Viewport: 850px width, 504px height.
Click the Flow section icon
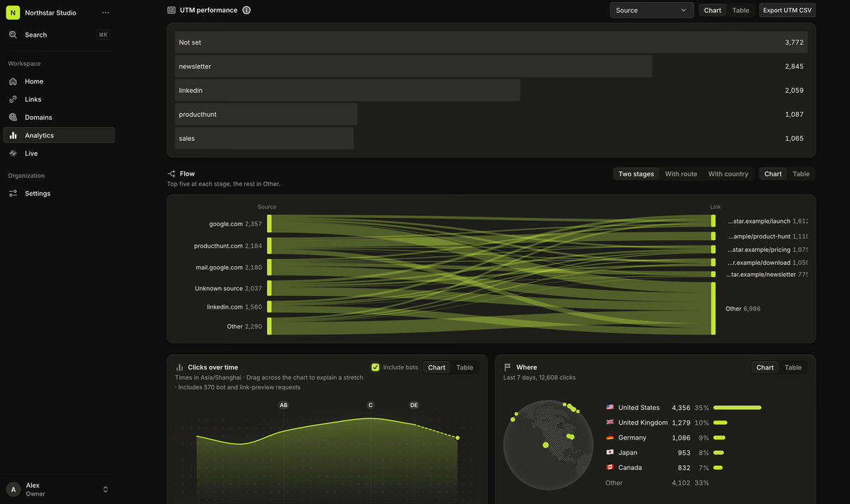click(x=171, y=173)
